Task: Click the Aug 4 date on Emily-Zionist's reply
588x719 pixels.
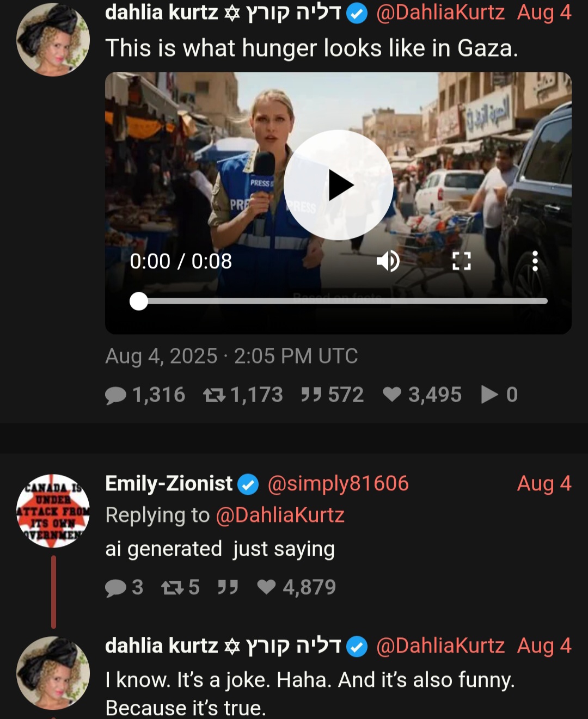Action: [x=543, y=483]
